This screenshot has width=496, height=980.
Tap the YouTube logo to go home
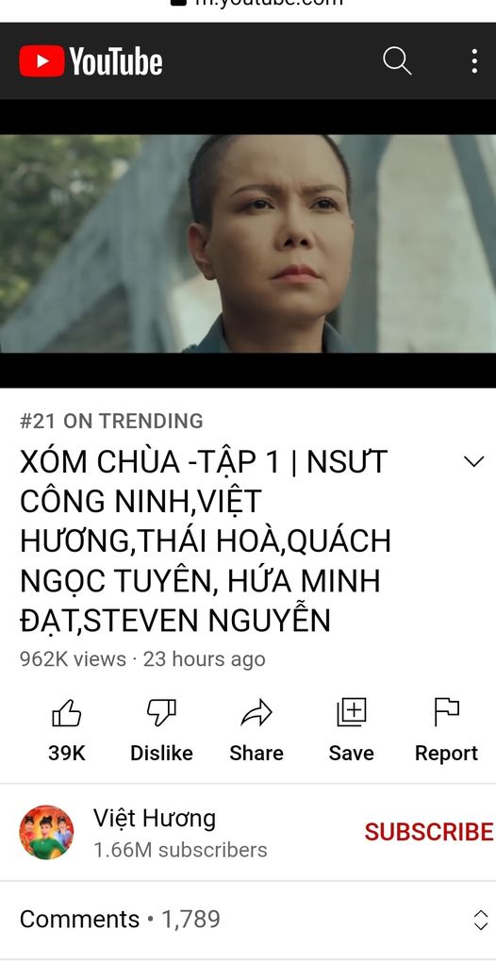[91, 61]
